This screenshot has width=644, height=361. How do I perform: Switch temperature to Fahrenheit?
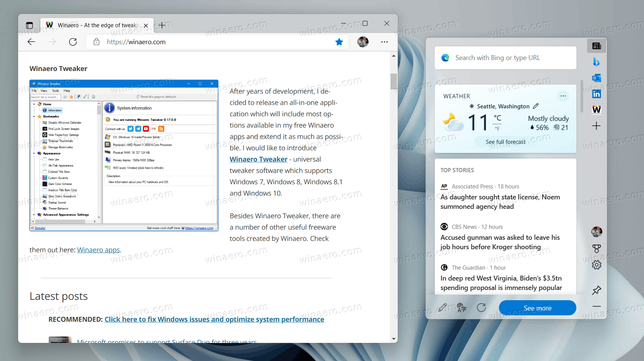(x=497, y=129)
